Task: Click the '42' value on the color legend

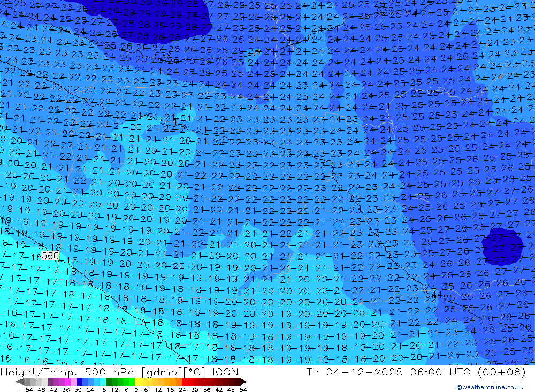Action: pyautogui.click(x=219, y=390)
